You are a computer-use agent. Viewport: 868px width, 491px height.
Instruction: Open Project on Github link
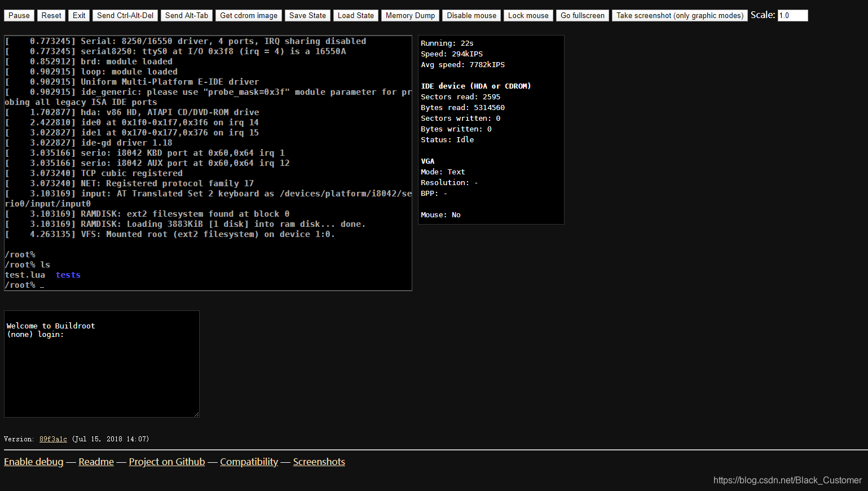coord(167,462)
